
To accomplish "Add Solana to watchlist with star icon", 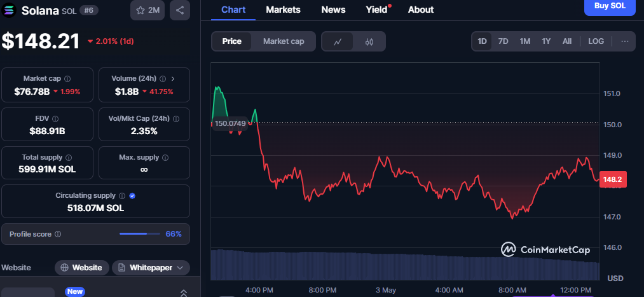I will point(140,10).
